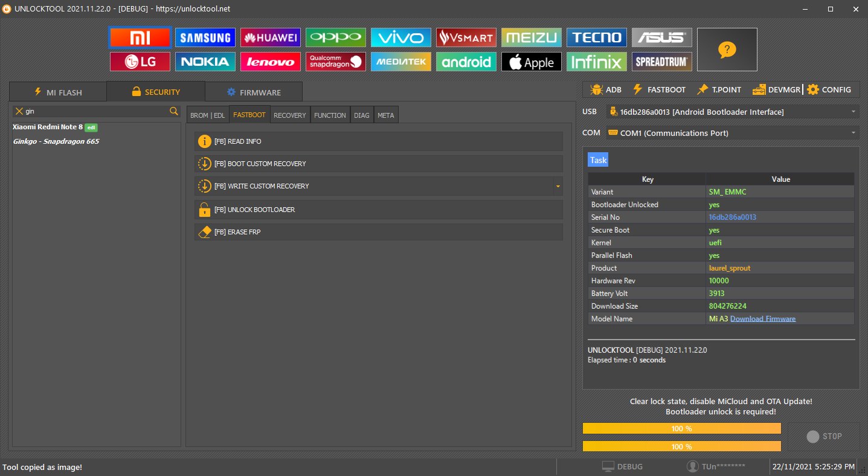Screen dimensions: 868x476
Task: Select the Apple brand logo
Action: (532, 62)
